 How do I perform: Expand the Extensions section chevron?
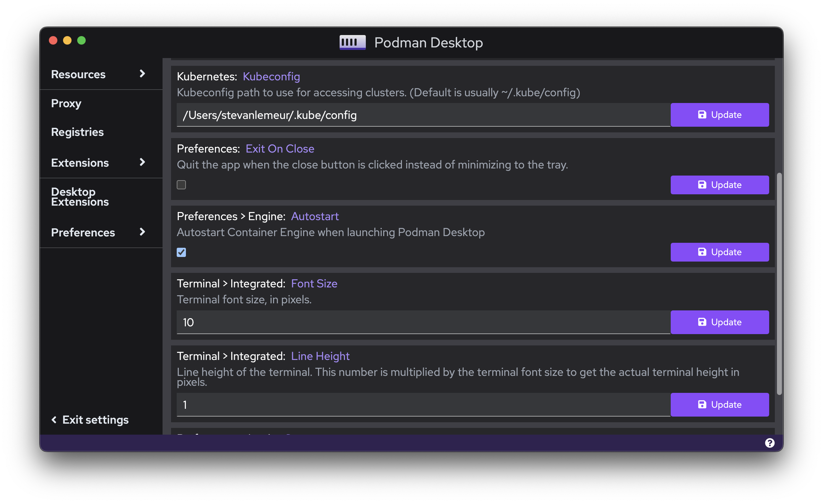pyautogui.click(x=142, y=162)
